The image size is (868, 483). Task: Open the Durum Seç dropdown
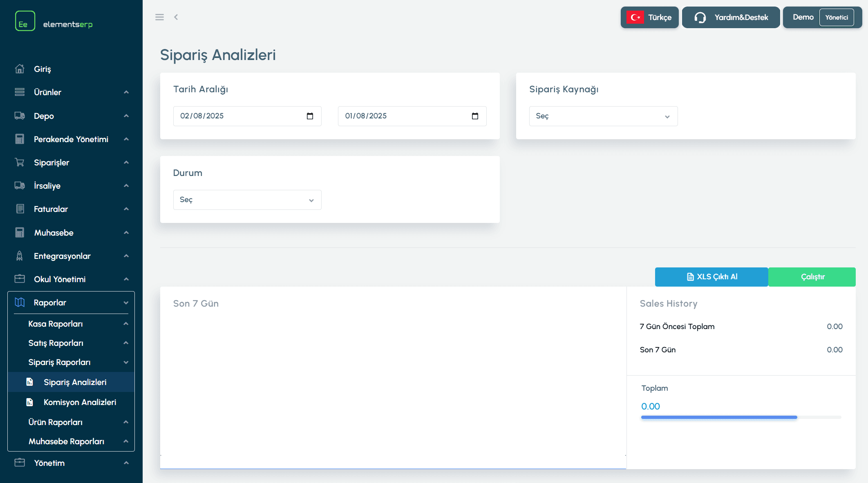(x=247, y=200)
